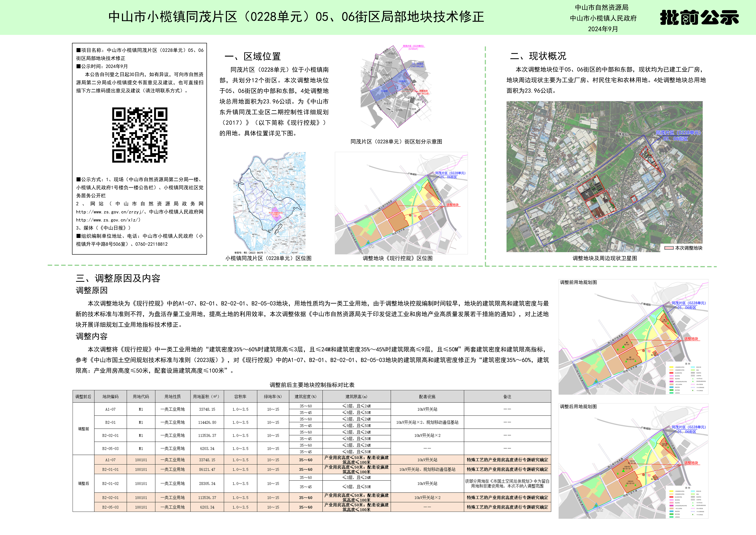Click the caption 同茂片区（0228单元）街区划分示意图

click(x=396, y=142)
